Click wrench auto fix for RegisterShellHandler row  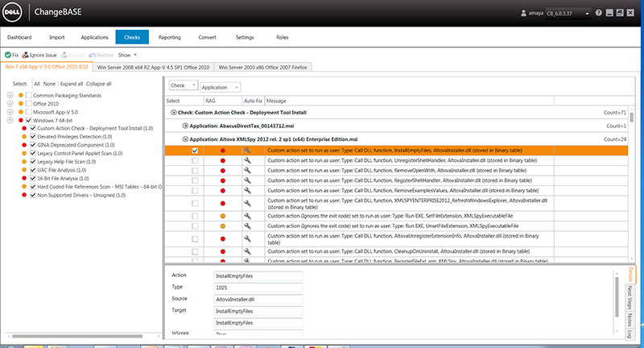[x=248, y=180]
